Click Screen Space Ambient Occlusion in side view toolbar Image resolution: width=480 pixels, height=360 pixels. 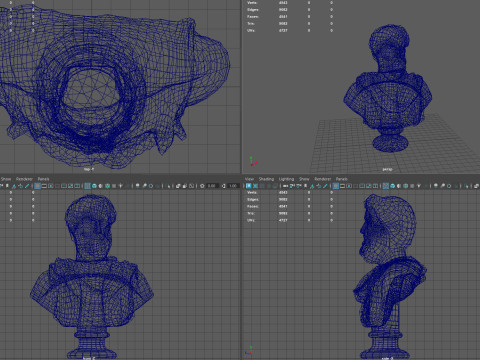436,186
